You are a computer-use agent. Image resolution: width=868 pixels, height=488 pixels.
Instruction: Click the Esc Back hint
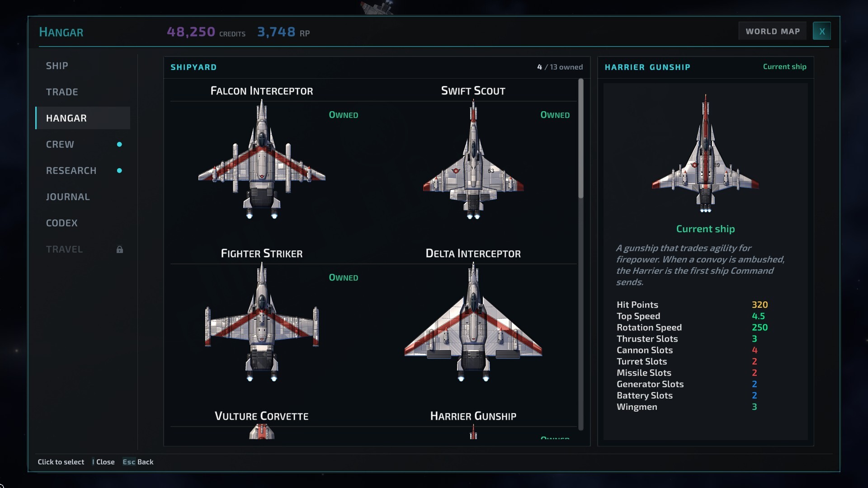(138, 462)
